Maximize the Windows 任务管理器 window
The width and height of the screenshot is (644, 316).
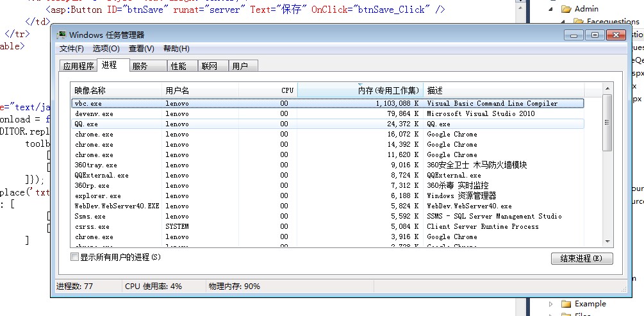click(x=594, y=35)
